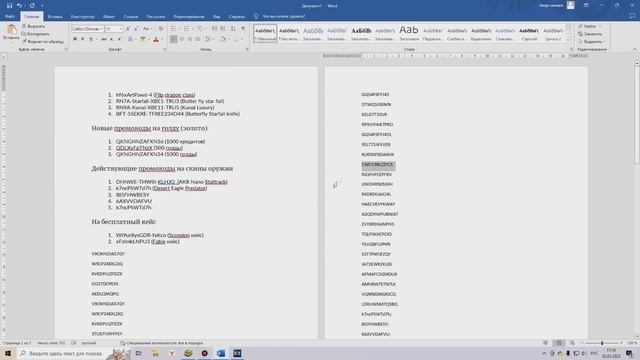Show paragraph marks and hidden symbols
640x360 pixels.
243,29
